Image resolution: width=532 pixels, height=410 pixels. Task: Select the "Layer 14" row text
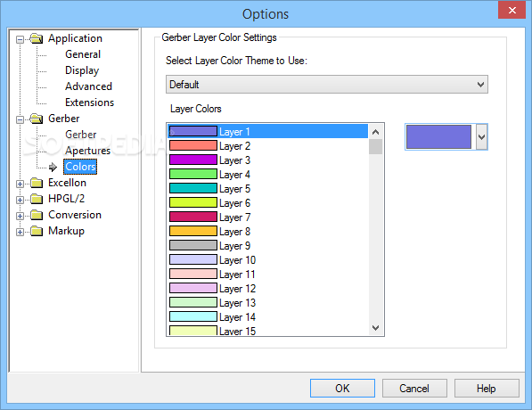click(237, 317)
